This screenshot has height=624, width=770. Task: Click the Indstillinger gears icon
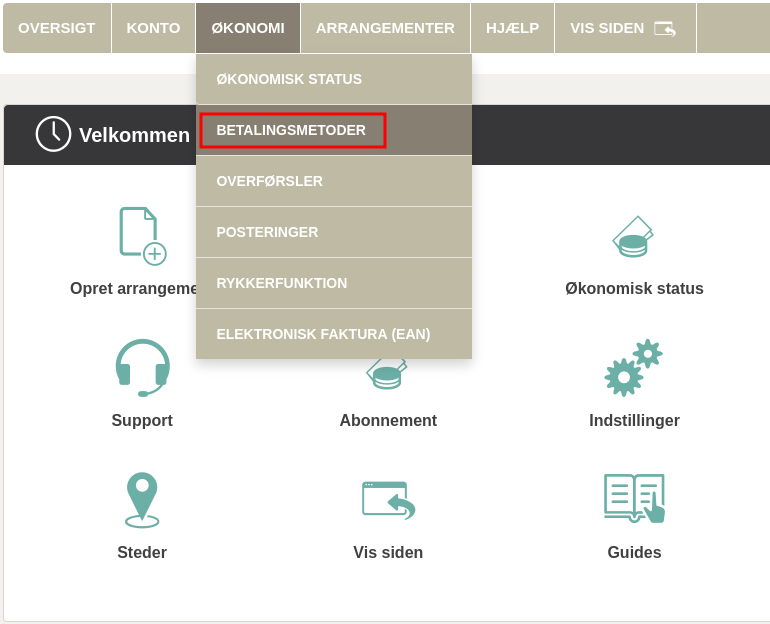tap(633, 368)
